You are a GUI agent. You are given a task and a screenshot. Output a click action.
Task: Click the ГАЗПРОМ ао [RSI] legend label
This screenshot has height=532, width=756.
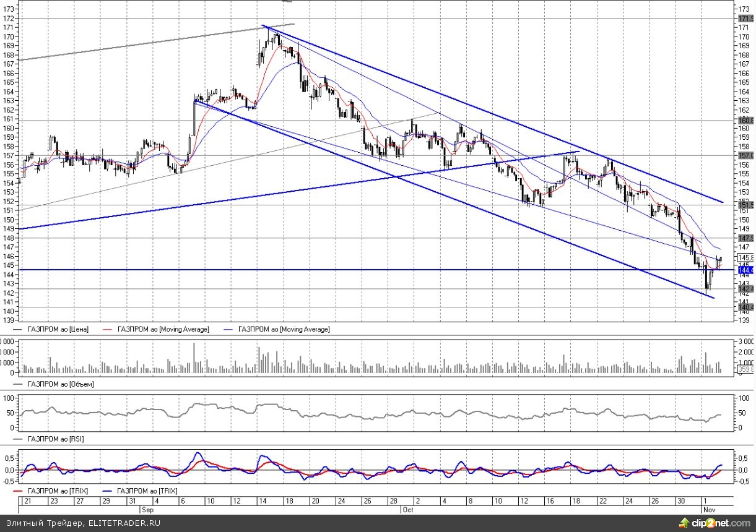point(55,439)
